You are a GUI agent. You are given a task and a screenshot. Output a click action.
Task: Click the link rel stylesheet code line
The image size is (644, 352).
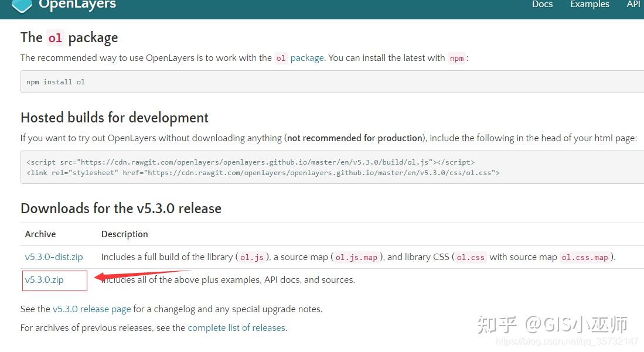click(263, 173)
